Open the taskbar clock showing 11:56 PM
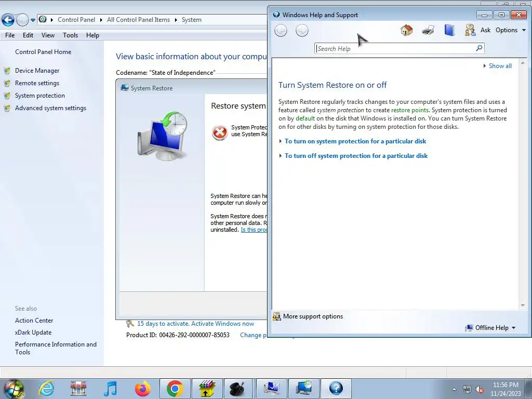The image size is (532, 399). 505,389
